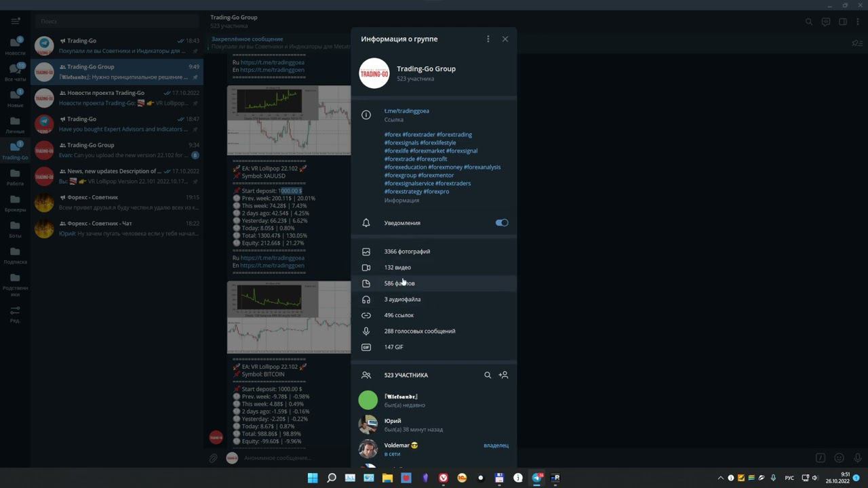Open the first XAUUSD chart image
868x488 pixels.
pyautogui.click(x=289, y=121)
